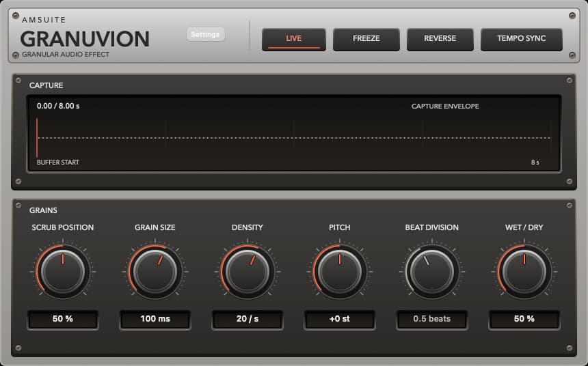This screenshot has height=366, width=588.
Task: Click the PITCH label
Action: pyautogui.click(x=340, y=227)
